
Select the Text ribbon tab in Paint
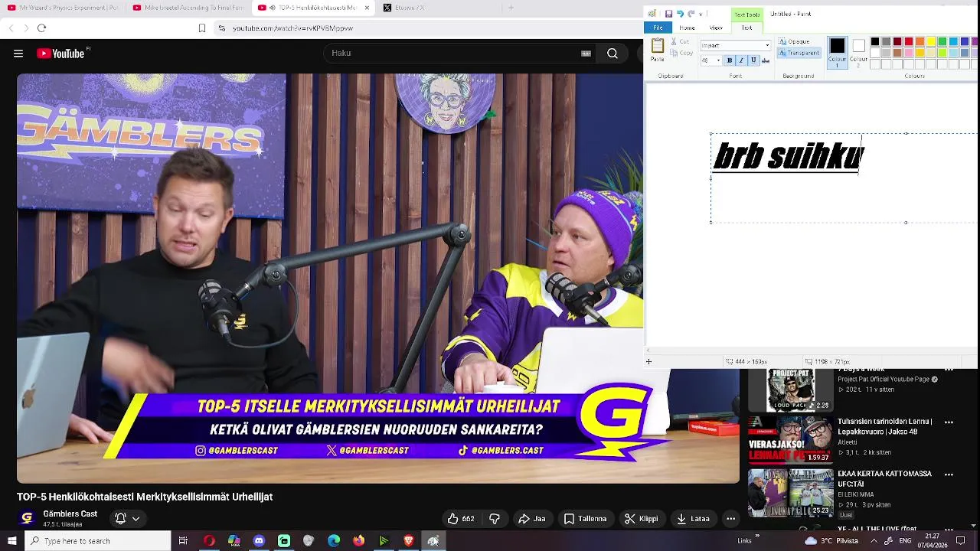coord(746,28)
